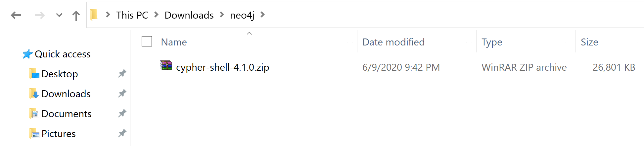Sort by Date modified column

point(393,42)
